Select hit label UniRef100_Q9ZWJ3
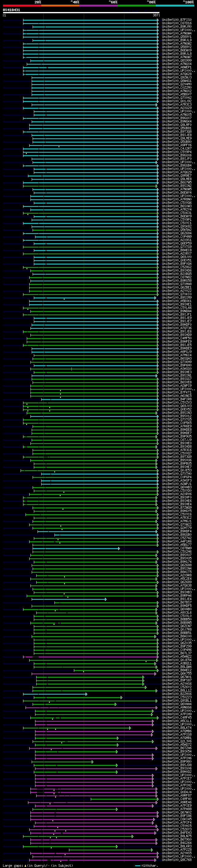Viewport: 197px width, 868px height. (x=177, y=78)
